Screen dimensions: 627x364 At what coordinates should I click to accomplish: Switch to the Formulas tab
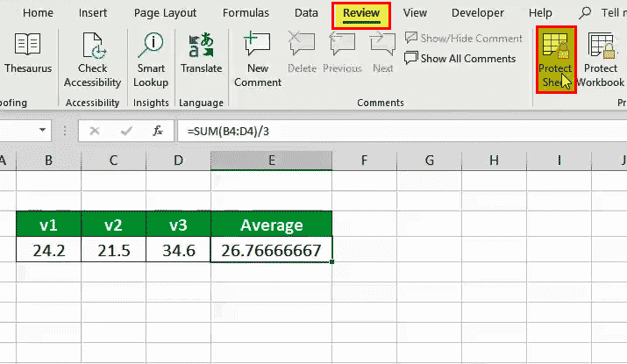point(246,13)
